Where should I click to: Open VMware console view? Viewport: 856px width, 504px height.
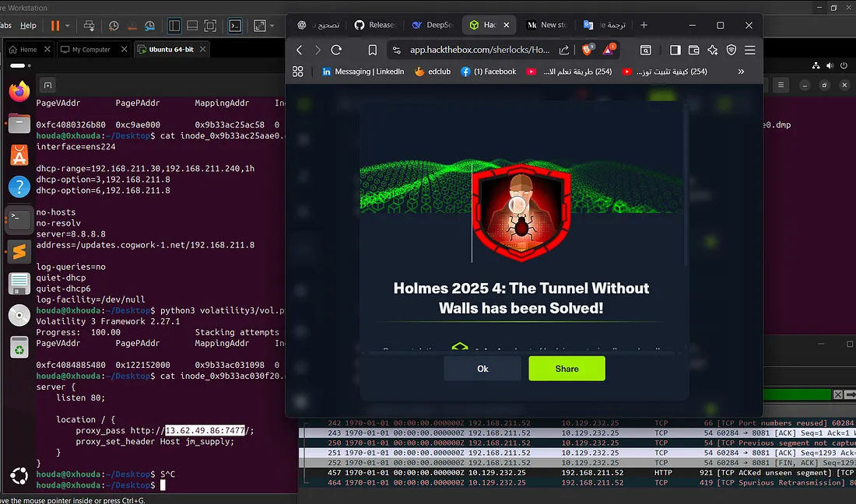point(235,26)
